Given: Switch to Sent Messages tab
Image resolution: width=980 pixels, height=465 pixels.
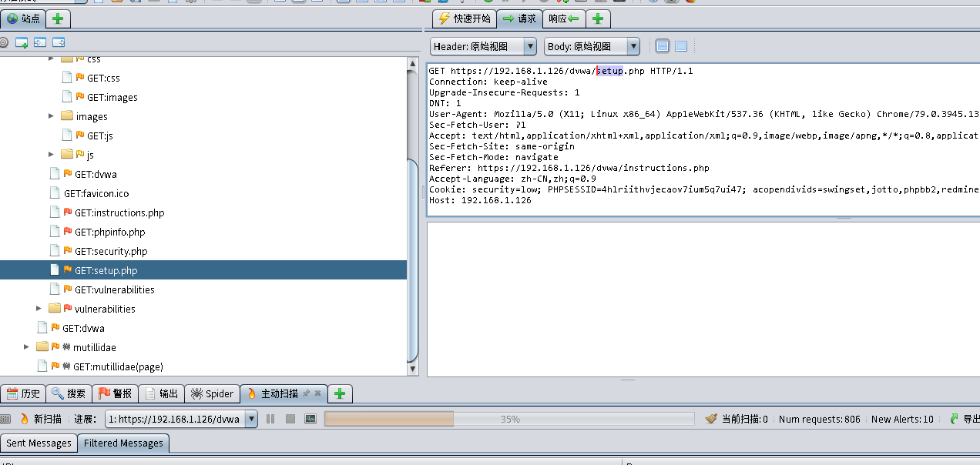Looking at the screenshot, I should tap(39, 443).
